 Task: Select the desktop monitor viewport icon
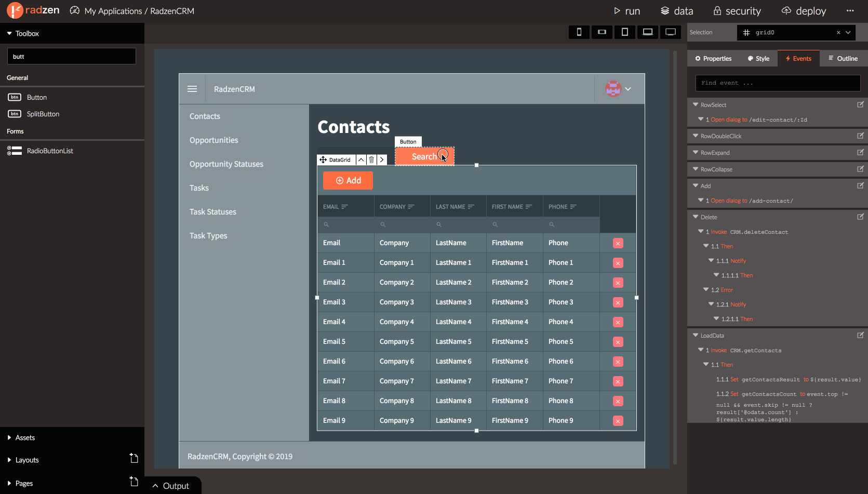671,32
